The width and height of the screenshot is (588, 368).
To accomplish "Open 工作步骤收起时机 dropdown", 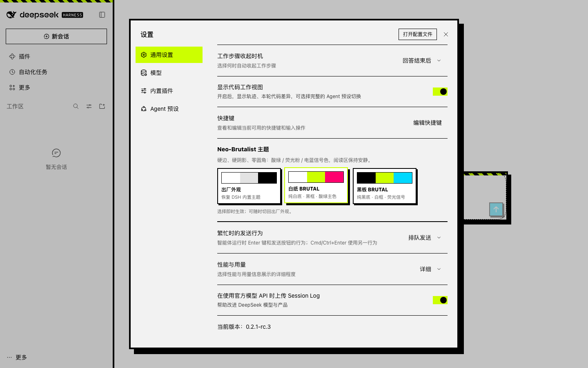I will pos(422,61).
